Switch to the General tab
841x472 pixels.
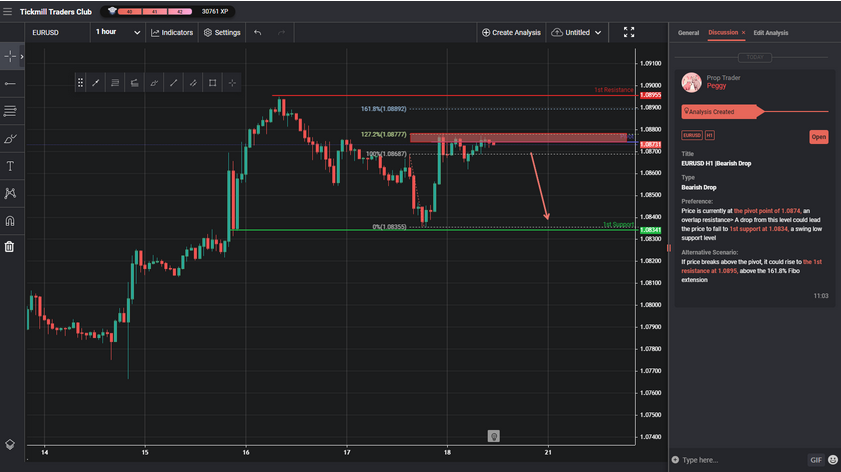[x=688, y=33]
